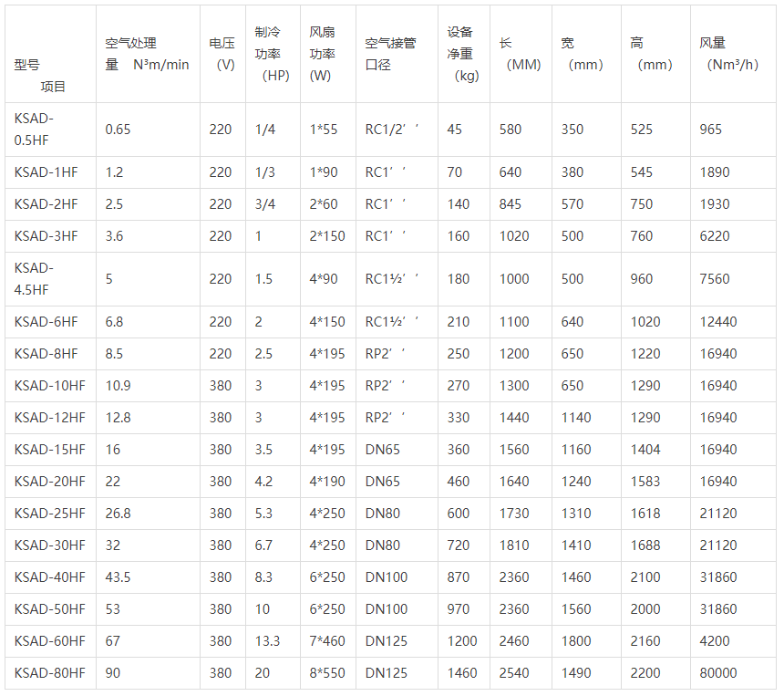Image resolution: width=784 pixels, height=696 pixels.
Task: Select the KSAD-10HF model cell
Action: [50, 386]
